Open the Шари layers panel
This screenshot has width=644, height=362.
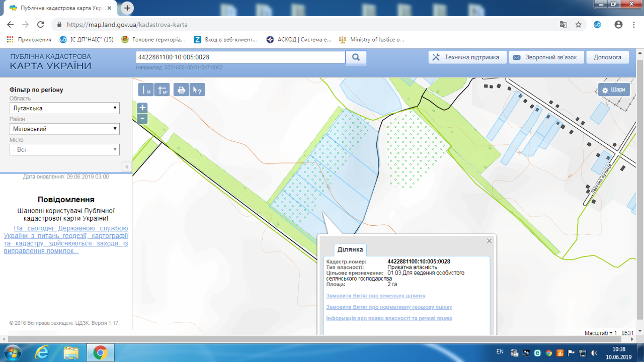click(614, 90)
